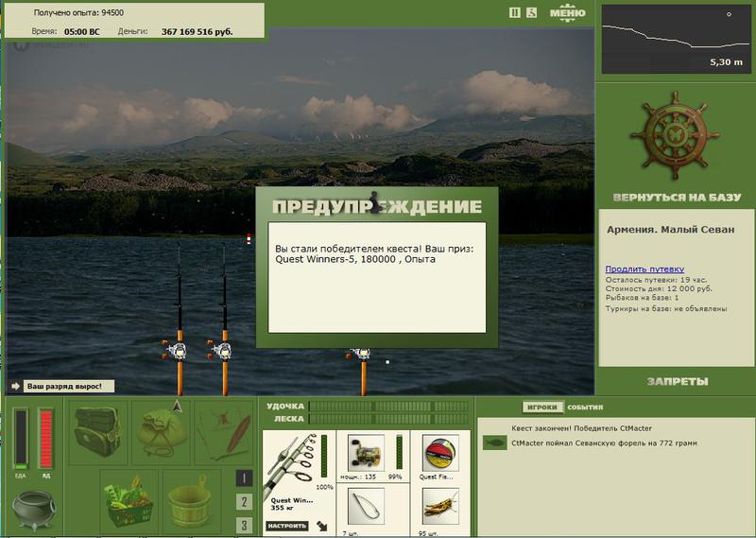Select the reel tackle thumbnail
This screenshot has height=538, width=756.
pyautogui.click(x=366, y=453)
